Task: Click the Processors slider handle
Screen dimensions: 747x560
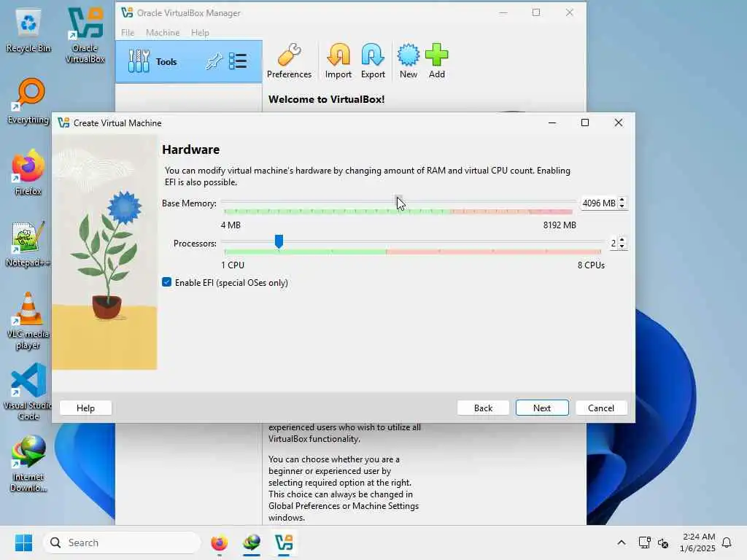Action: 279,241
